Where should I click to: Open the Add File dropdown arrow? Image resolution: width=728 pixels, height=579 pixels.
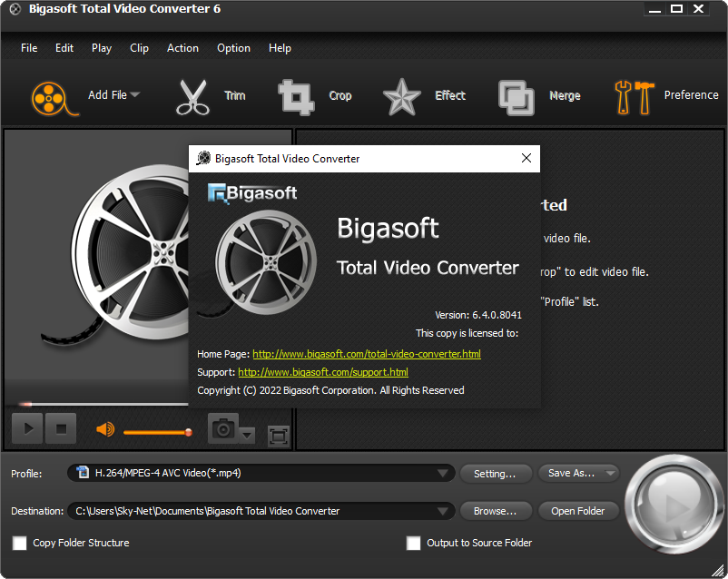click(x=135, y=94)
